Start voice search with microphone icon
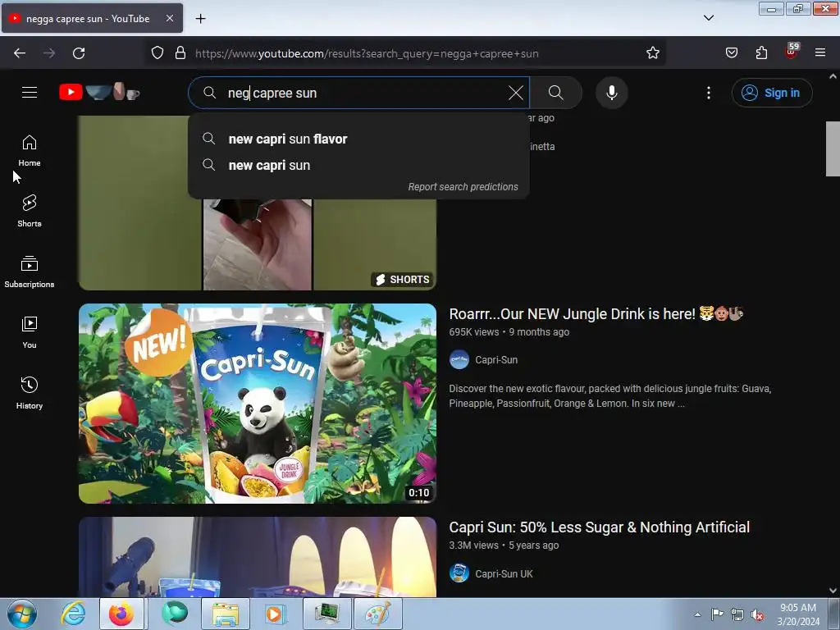840x630 pixels. pyautogui.click(x=611, y=93)
